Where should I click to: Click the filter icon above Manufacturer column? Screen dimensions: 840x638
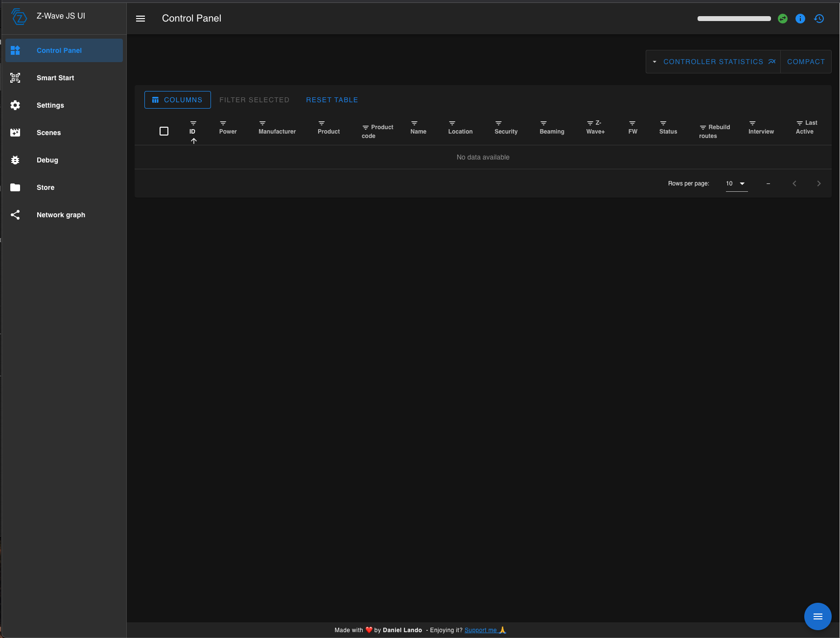coord(262,123)
